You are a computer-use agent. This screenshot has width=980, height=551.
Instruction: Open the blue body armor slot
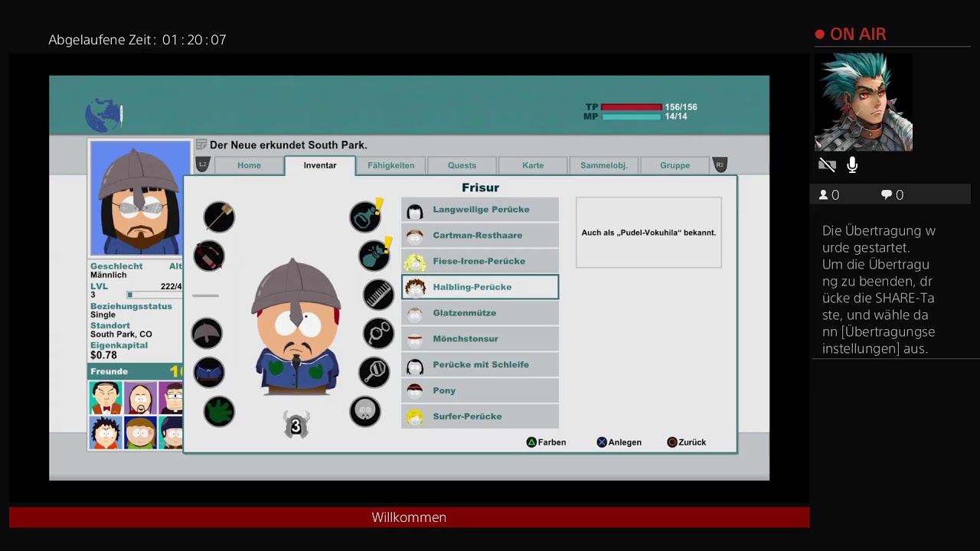tap(209, 372)
